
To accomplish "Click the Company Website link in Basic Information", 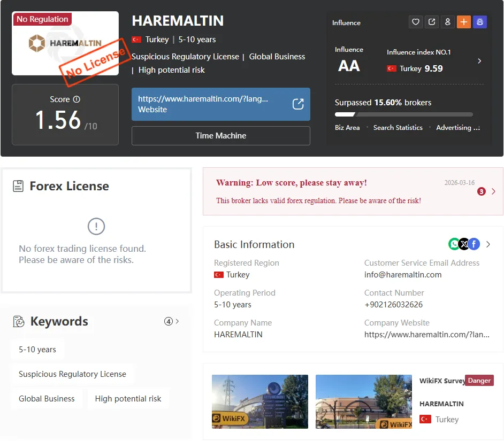I will point(426,335).
